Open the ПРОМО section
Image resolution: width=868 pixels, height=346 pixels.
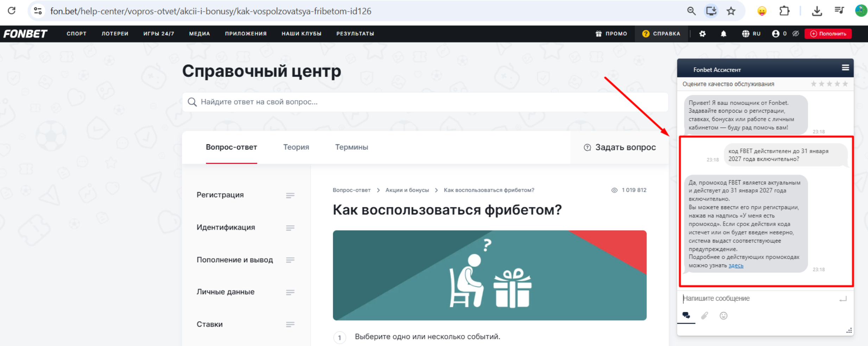coord(611,34)
